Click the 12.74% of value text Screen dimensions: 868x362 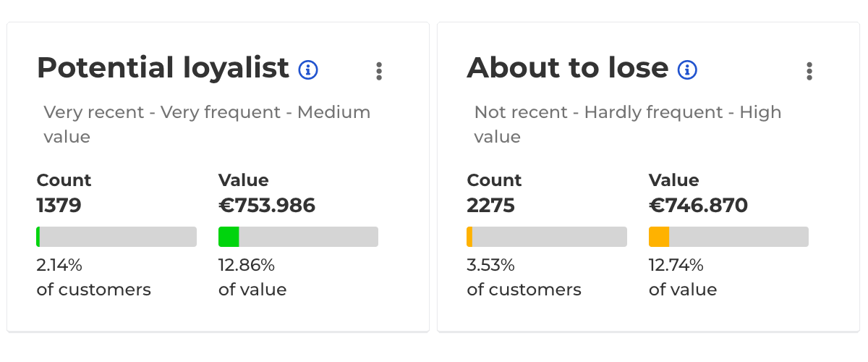tap(683, 277)
